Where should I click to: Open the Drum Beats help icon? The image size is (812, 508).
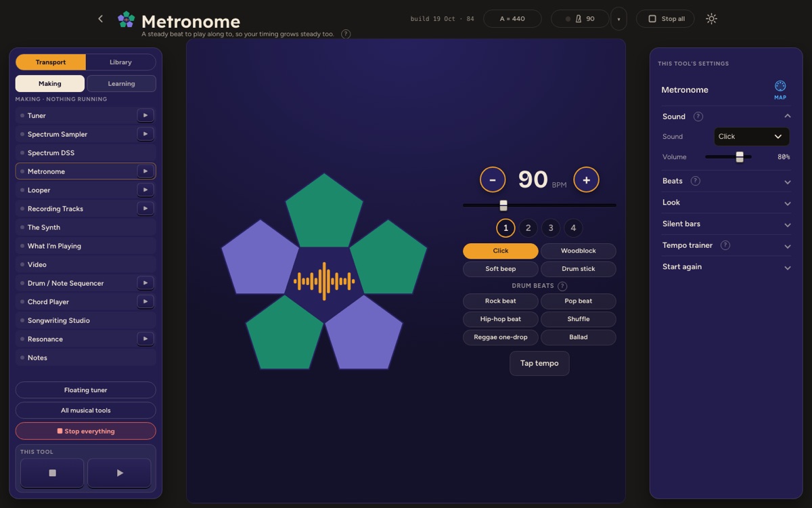(562, 286)
